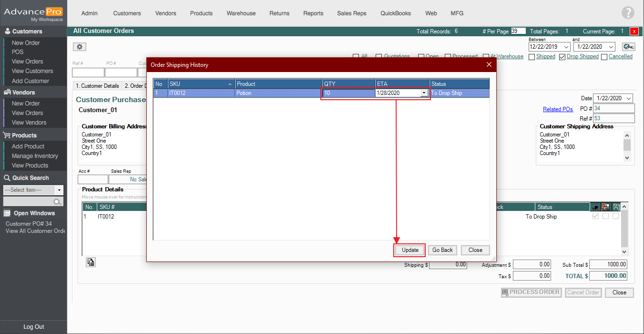Open the Quick Search Select Item dropdown
Image resolution: width=644 pixels, height=334 pixels.
tap(59, 190)
